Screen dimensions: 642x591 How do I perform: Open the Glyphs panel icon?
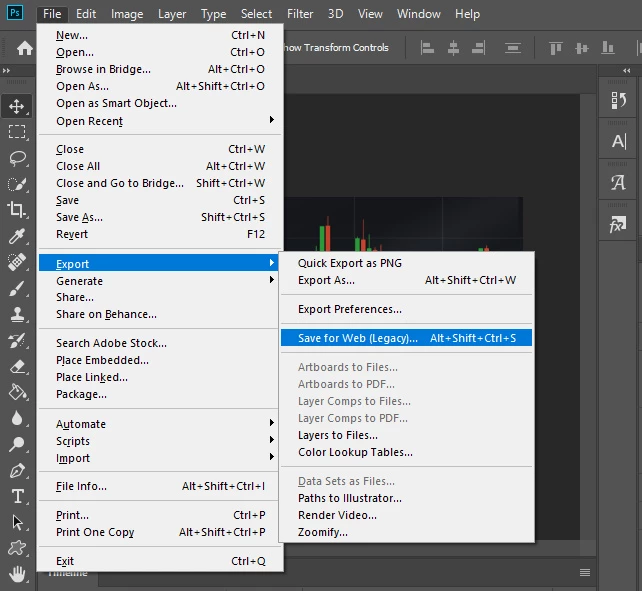click(x=618, y=183)
